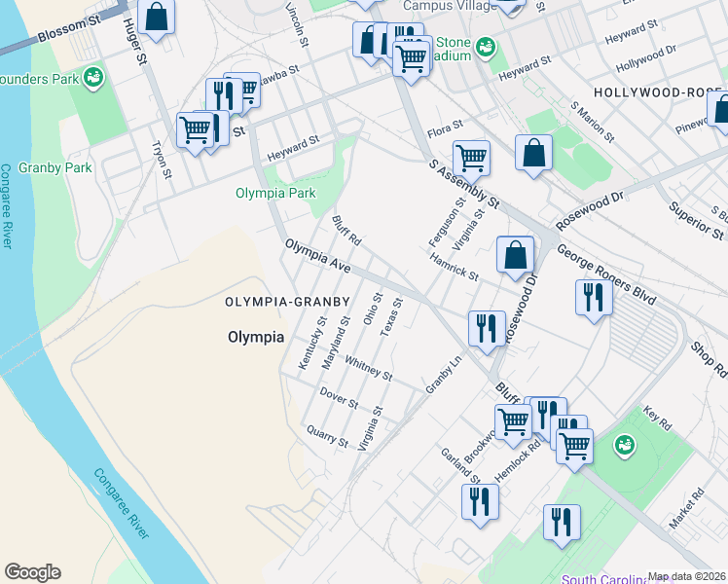
Task: Click the Olympia Ave street label
Action: click(x=318, y=256)
